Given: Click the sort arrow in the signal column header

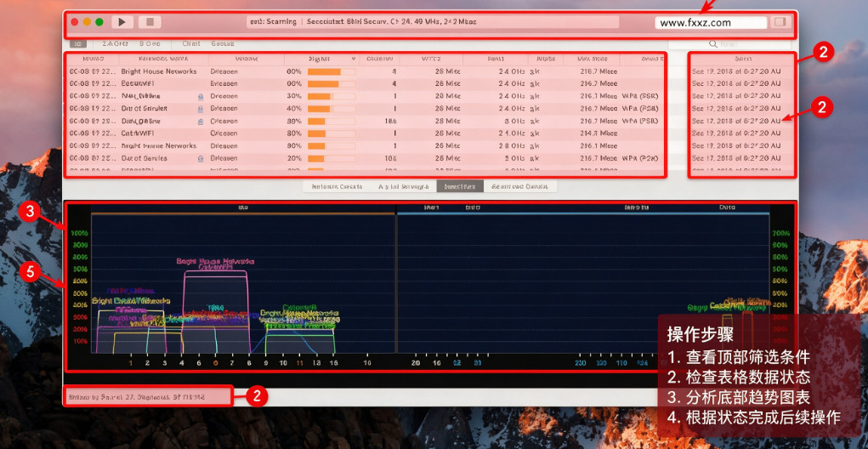Looking at the screenshot, I should tap(353, 59).
